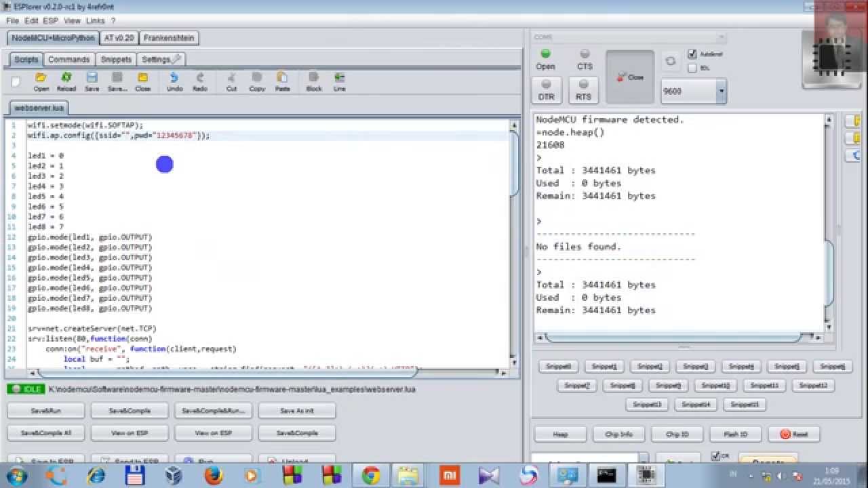Toggle the RTS line button
868x488 pixels.
(583, 89)
